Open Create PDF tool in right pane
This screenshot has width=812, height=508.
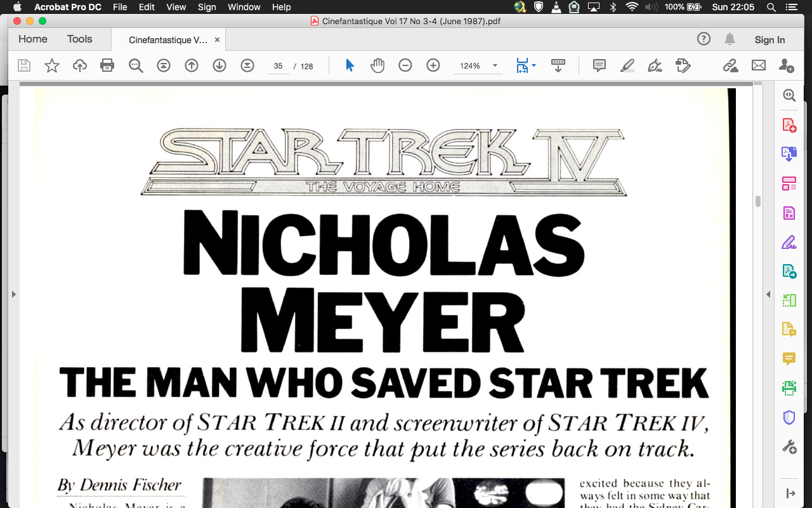[x=789, y=125]
